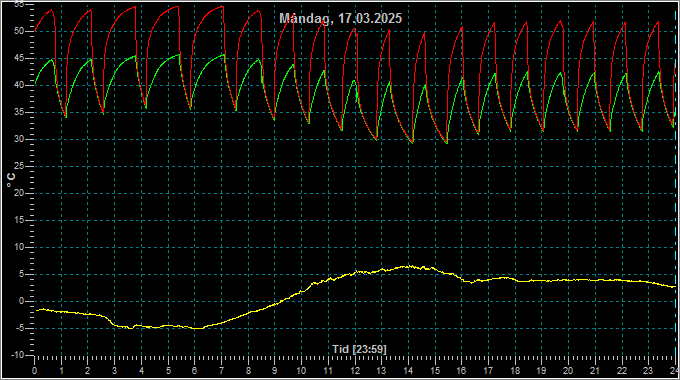
Task: Click hour 9 on the time axis
Action: click(275, 371)
